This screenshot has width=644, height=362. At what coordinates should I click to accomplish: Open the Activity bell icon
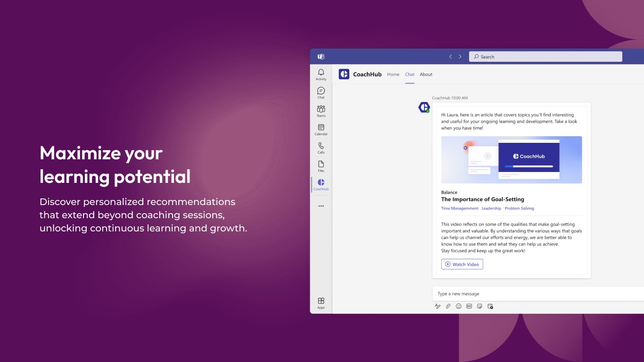point(321,74)
